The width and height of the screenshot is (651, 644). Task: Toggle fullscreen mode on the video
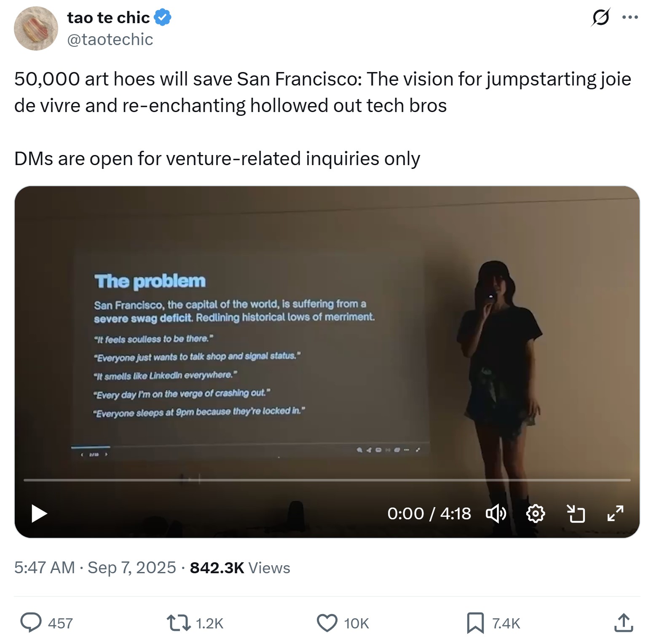click(616, 514)
